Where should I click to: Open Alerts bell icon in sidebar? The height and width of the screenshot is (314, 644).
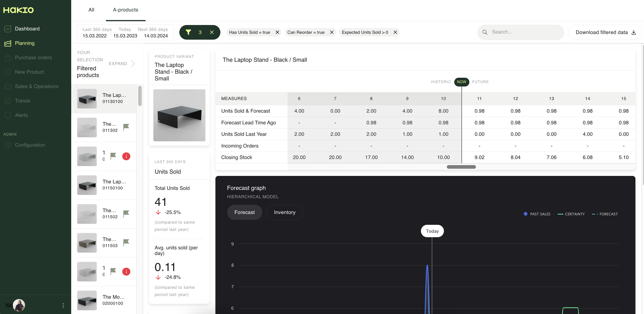[8, 115]
